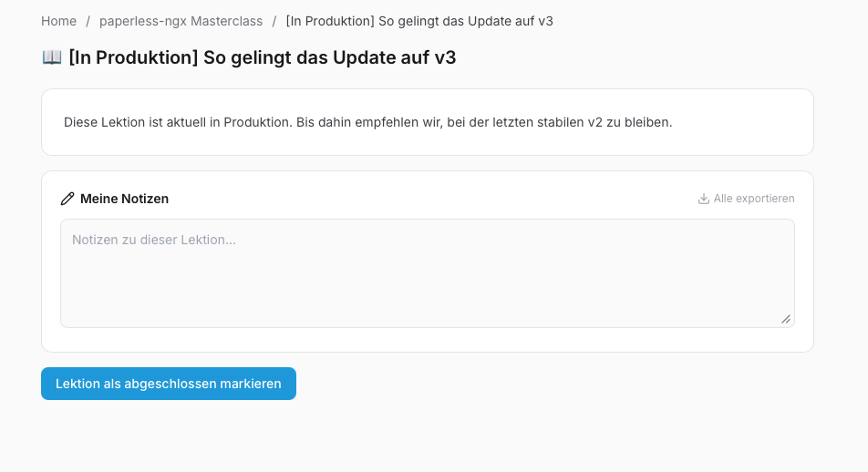Click the first breadcrumb slash separator after Home
Screen dimensions: 868x472
[88, 21]
